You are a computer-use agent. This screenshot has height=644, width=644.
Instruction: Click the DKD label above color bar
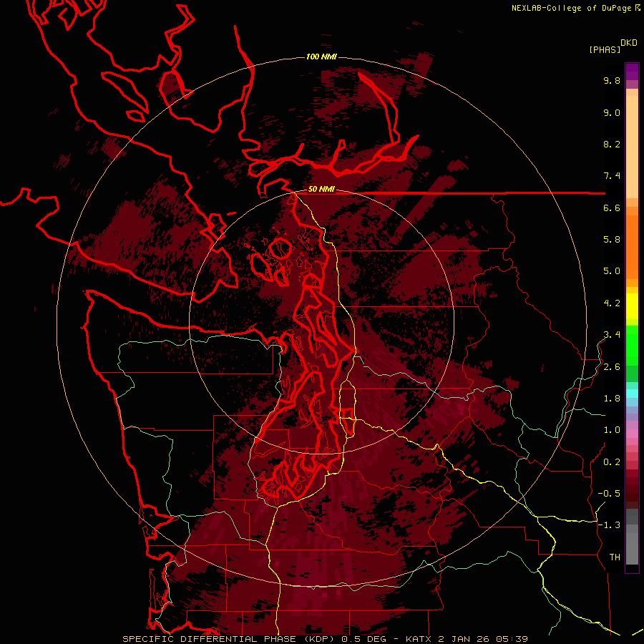coord(629,43)
